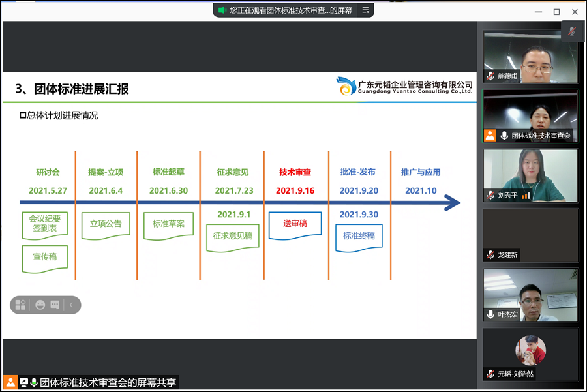Click the 技术审查 red stage heading

pos(295,172)
